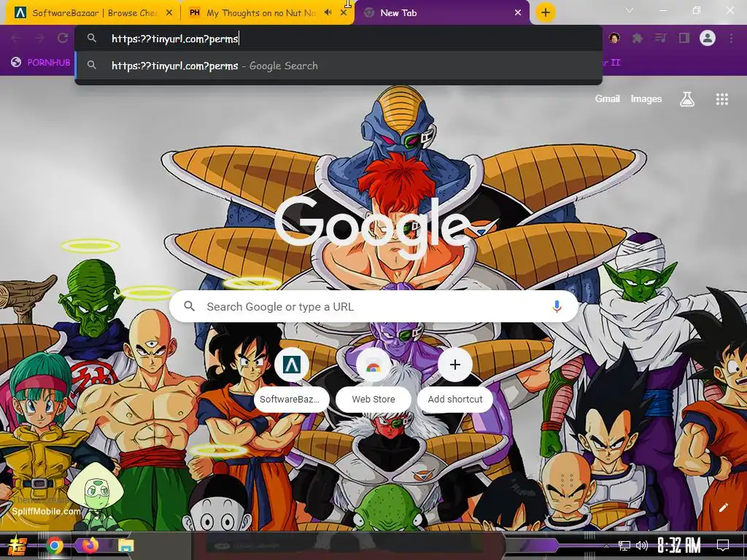Show hidden tray icons chevron
The width and height of the screenshot is (747, 560).
(606, 545)
